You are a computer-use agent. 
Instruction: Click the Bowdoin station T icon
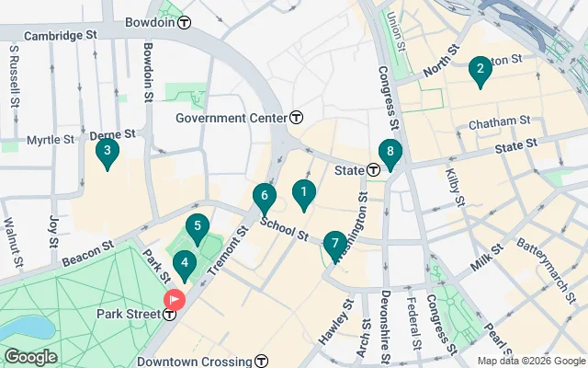coord(184,22)
